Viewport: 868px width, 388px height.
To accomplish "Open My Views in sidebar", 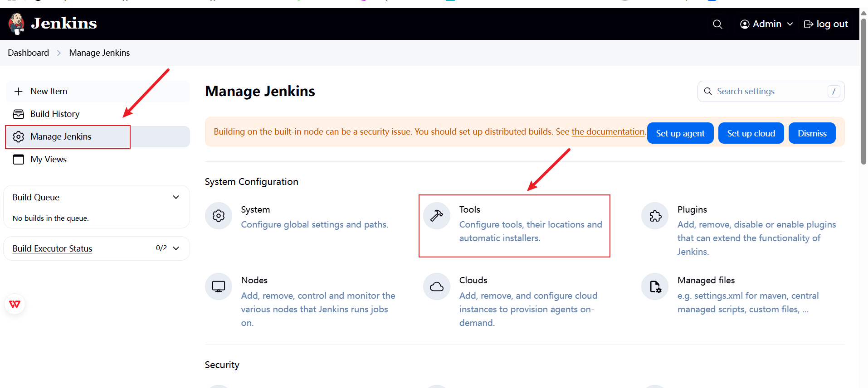I will click(98, 159).
